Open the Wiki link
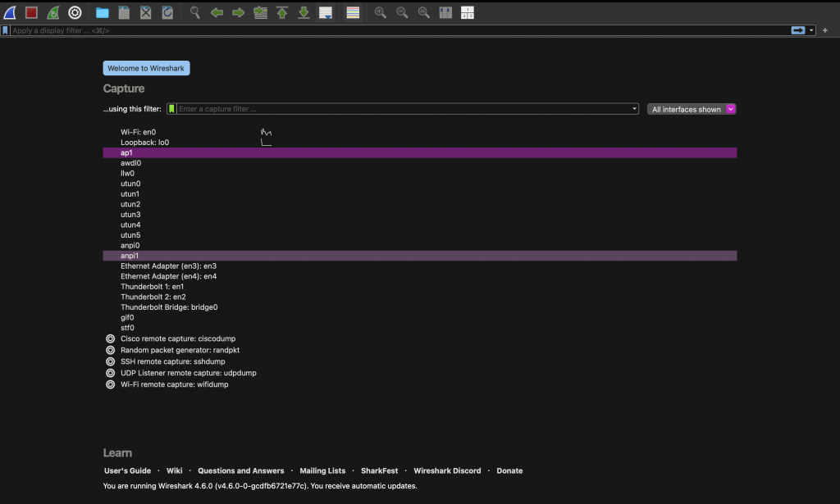840x504 pixels. (174, 471)
